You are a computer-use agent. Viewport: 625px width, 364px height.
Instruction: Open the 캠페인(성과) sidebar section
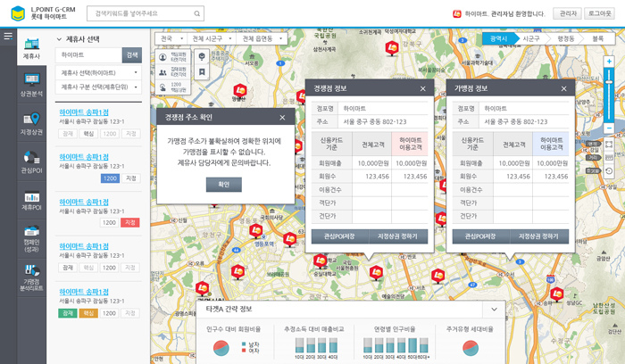[31, 238]
